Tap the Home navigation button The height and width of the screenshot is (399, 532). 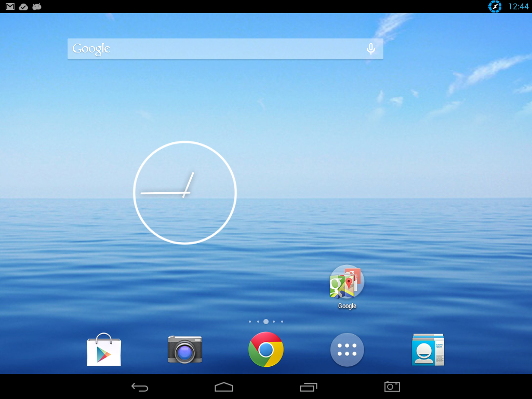[x=224, y=387]
